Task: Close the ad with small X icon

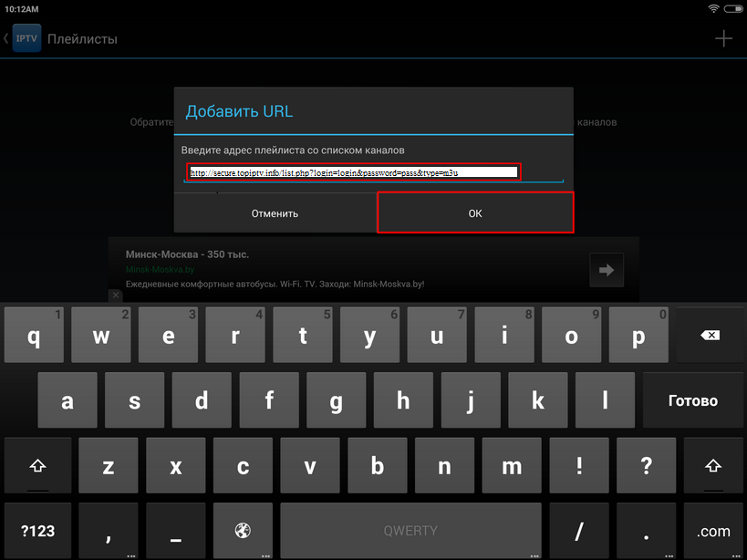Action: 116,296
